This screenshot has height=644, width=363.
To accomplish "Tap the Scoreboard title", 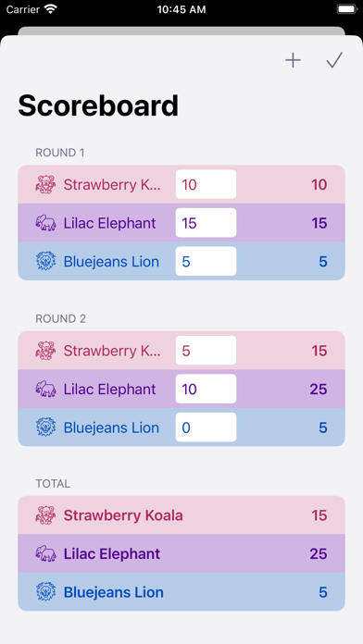I will 98,105.
